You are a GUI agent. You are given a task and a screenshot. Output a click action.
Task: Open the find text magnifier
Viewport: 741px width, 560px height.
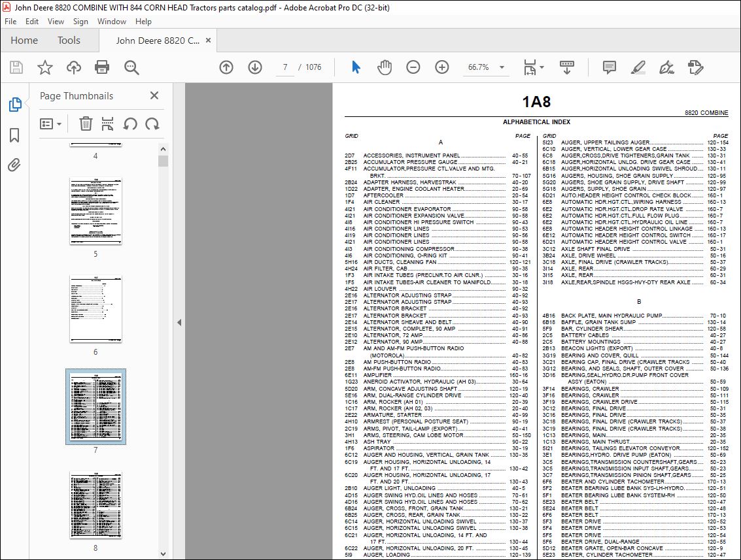[131, 67]
